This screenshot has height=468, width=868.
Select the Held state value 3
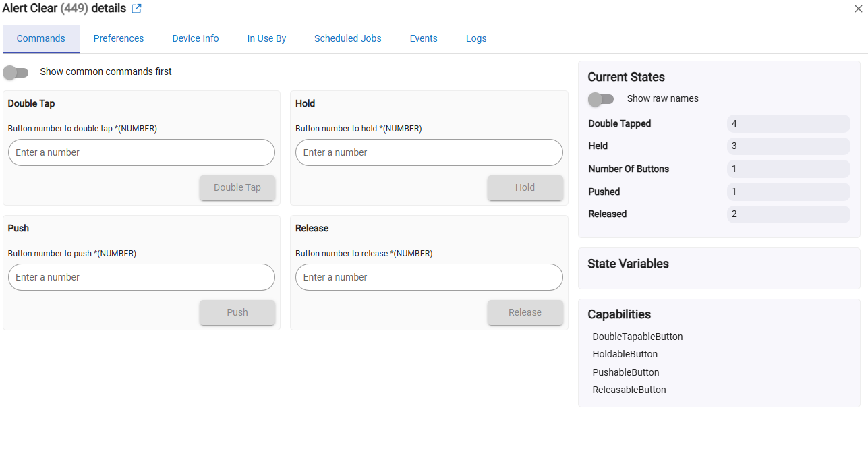(x=788, y=146)
